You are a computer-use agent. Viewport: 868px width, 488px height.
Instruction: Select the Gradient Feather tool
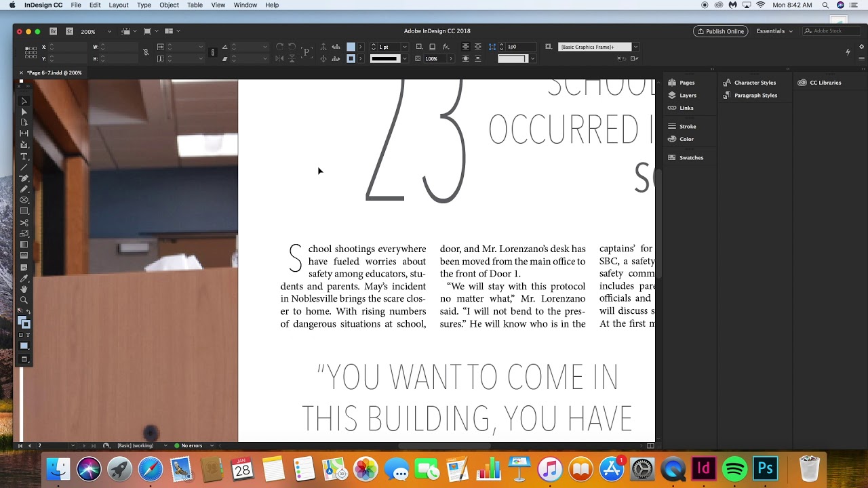(24, 256)
